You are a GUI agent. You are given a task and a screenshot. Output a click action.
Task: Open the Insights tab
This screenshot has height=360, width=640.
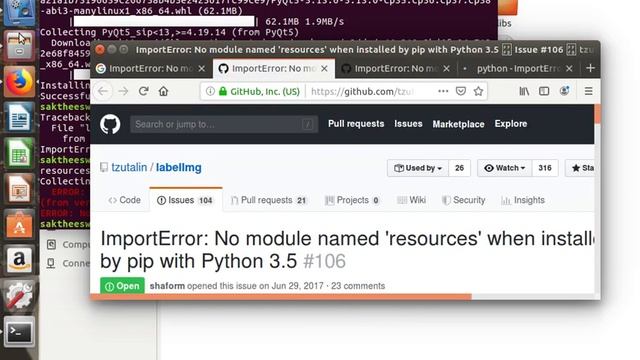click(523, 200)
